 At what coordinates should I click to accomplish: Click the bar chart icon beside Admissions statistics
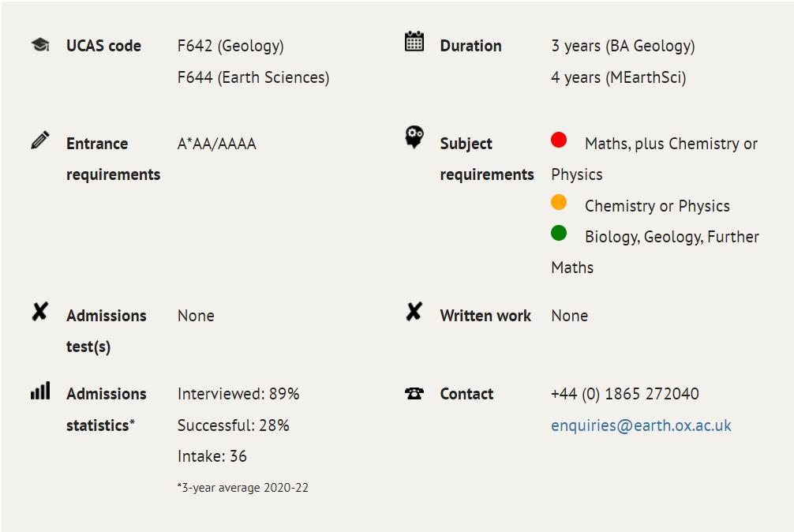40,391
